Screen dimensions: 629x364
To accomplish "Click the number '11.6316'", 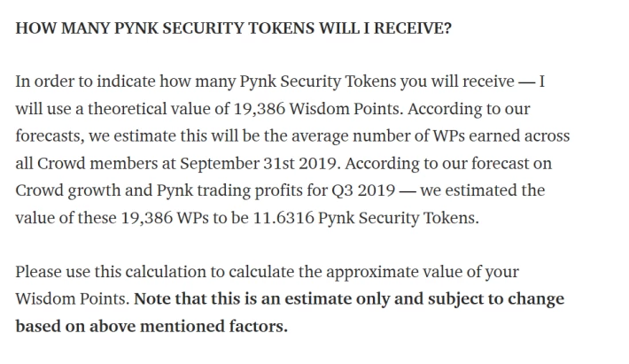I will (283, 218).
